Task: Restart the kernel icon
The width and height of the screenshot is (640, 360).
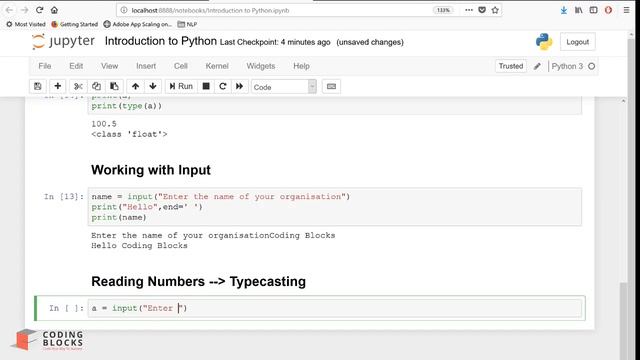Action: pos(223,87)
